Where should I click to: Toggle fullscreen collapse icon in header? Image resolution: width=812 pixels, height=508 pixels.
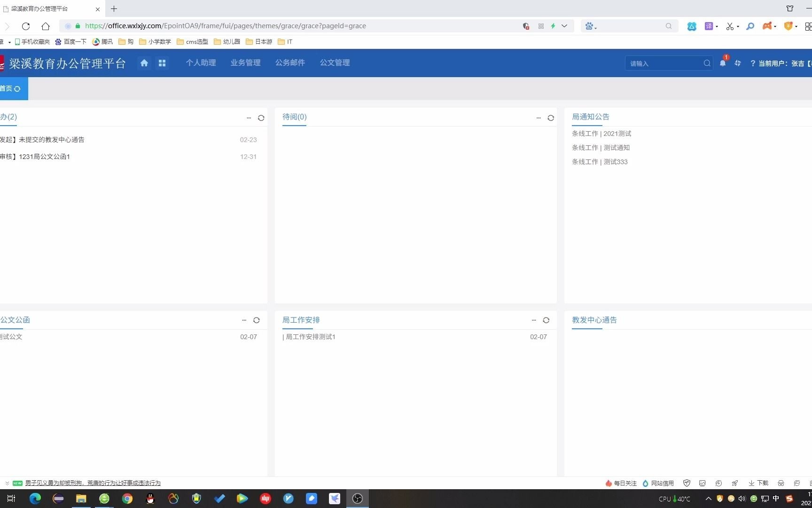(738, 63)
